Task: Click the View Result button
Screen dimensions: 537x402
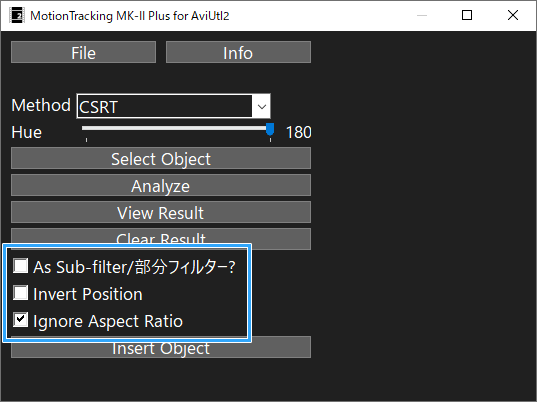Action: point(161,212)
